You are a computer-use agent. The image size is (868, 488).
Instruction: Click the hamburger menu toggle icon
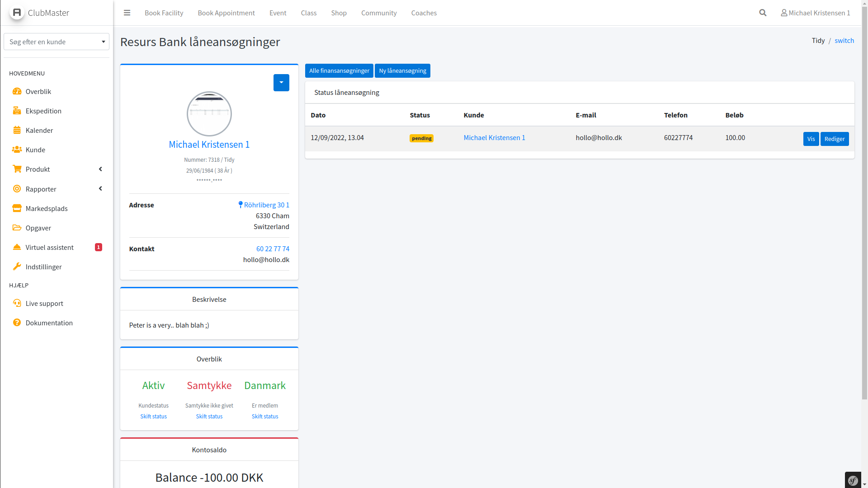pyautogui.click(x=127, y=13)
